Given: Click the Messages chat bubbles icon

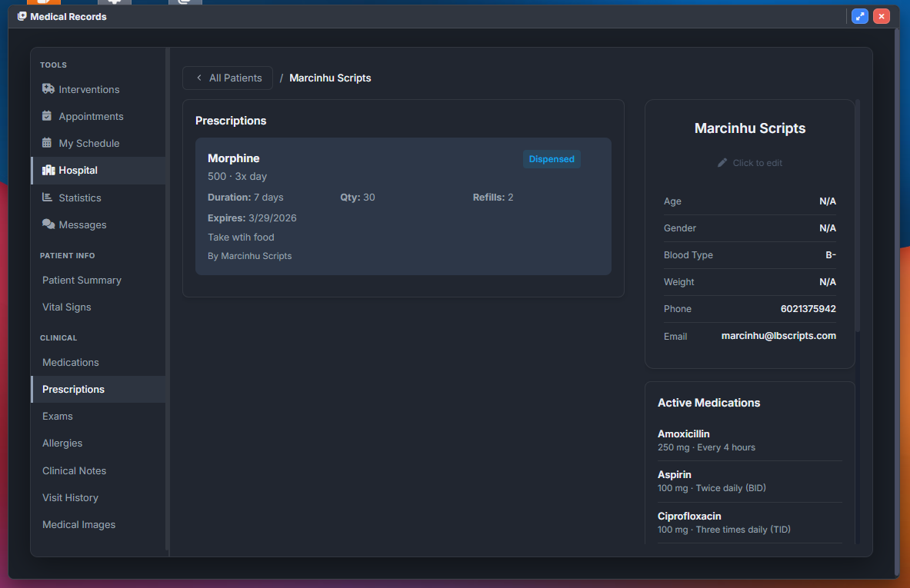Looking at the screenshot, I should (x=48, y=224).
